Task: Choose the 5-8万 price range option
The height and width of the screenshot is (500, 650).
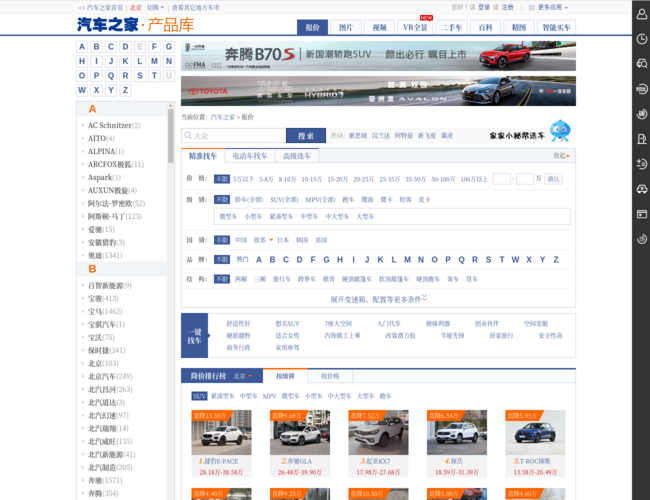Action: tap(266, 179)
